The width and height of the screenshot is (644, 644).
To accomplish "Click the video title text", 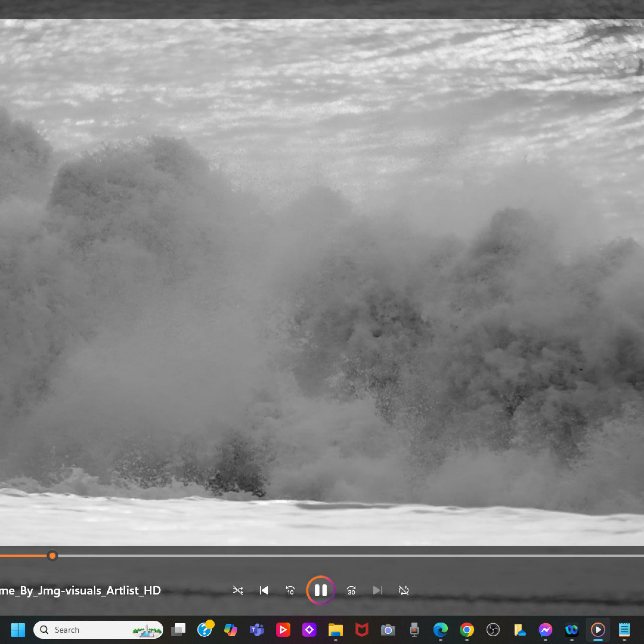I will click(80, 590).
